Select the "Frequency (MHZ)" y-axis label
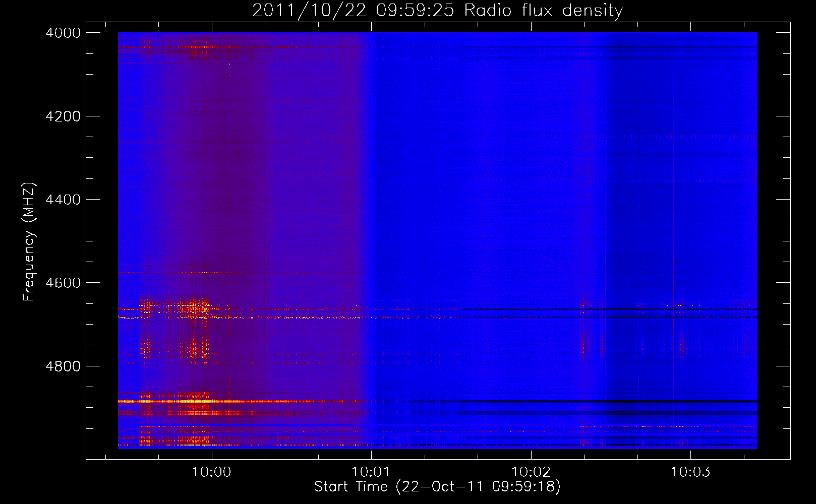 29,242
